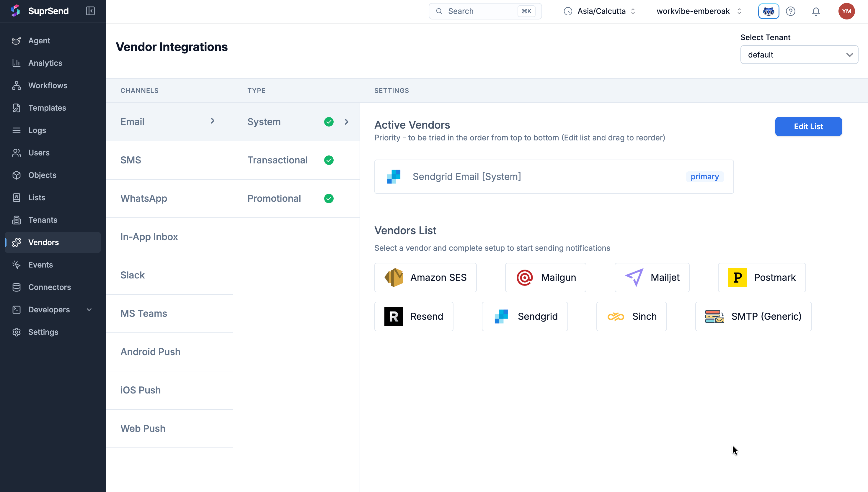The width and height of the screenshot is (868, 492).
Task: Select the SMS channel
Action: click(169, 160)
